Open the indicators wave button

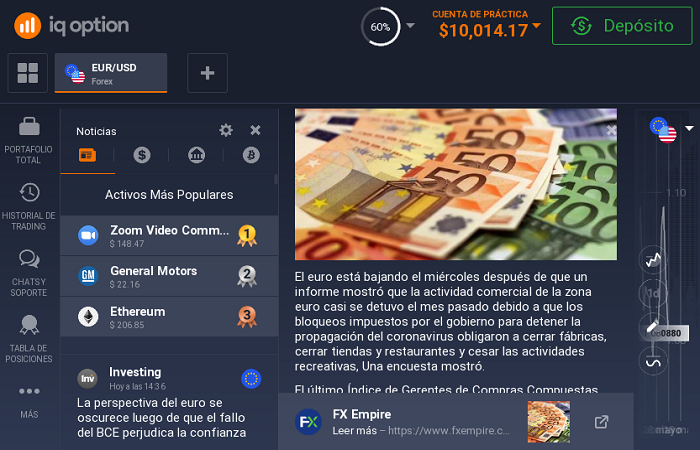653,361
